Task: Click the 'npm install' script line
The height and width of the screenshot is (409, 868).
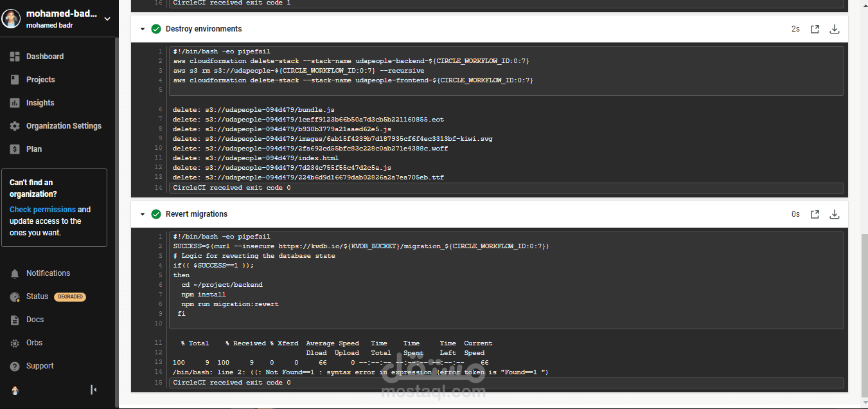Action: pyautogui.click(x=204, y=295)
